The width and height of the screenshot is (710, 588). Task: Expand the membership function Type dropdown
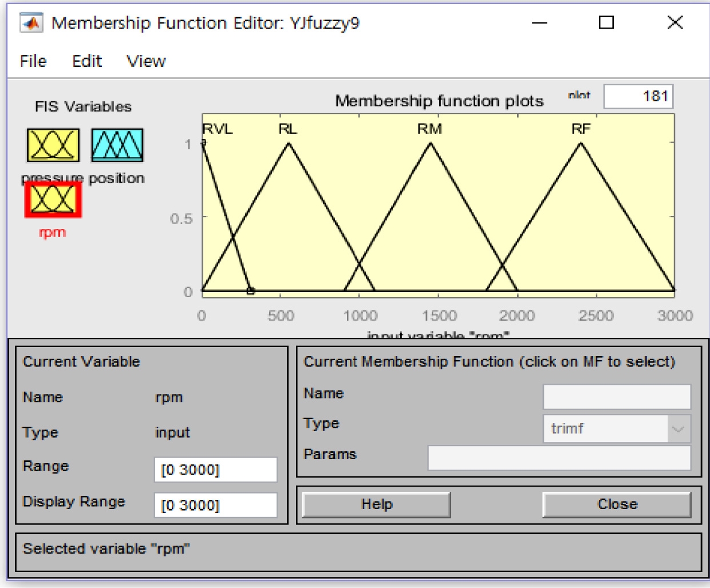click(x=678, y=429)
